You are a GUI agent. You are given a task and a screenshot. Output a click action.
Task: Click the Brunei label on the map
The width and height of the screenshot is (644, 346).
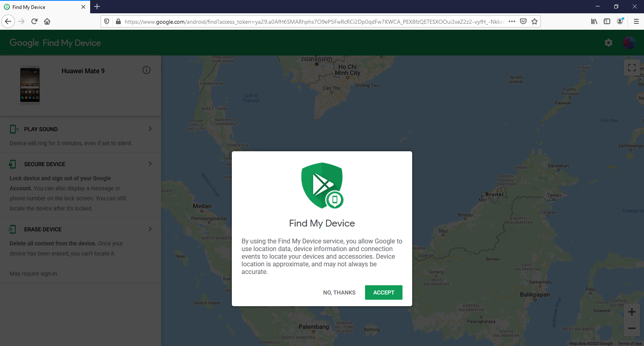[494, 194]
